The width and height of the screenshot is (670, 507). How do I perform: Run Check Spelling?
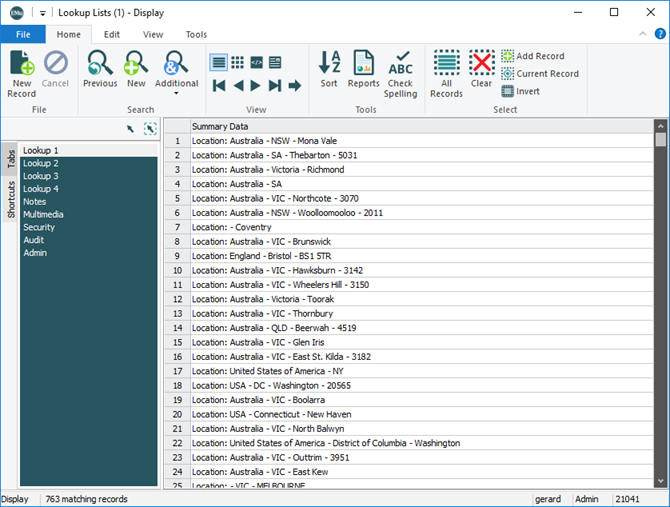point(401,74)
